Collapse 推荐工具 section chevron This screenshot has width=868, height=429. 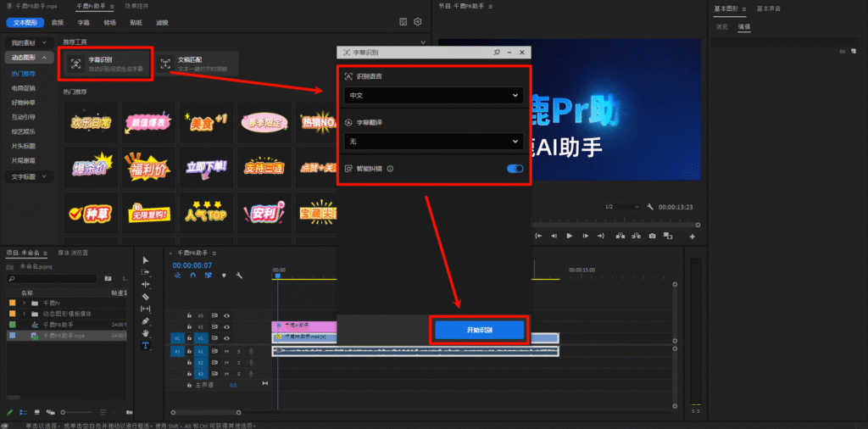coord(423,42)
